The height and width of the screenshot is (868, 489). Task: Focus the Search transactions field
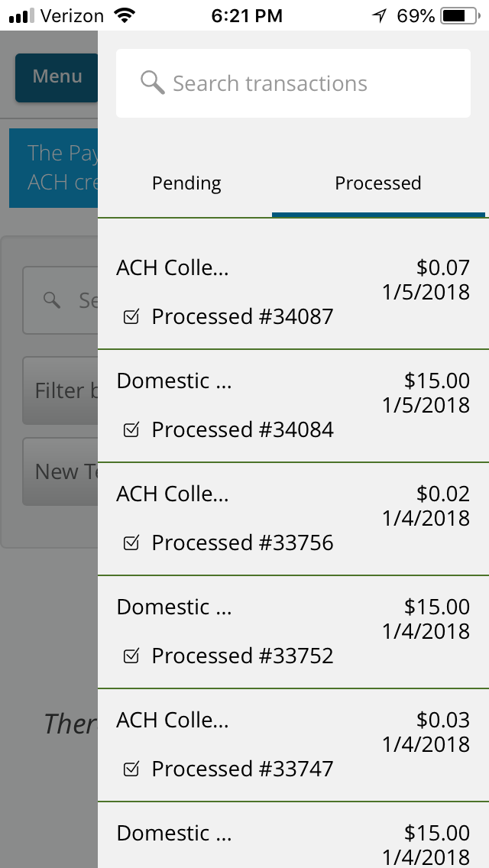click(x=306, y=83)
